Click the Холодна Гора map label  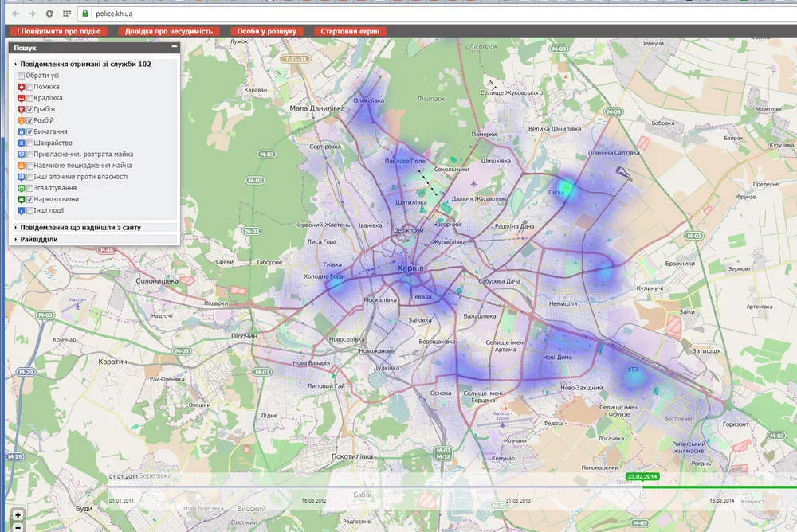(x=324, y=276)
